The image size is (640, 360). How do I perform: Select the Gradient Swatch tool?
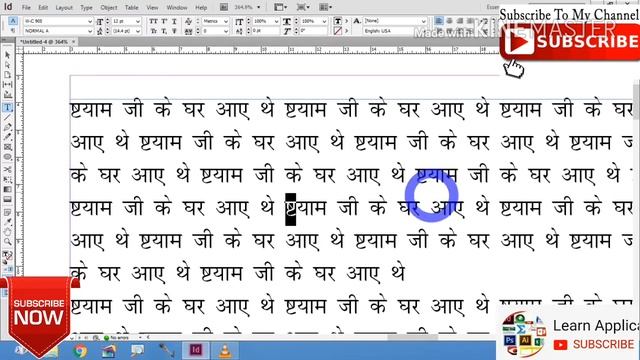click(7, 189)
